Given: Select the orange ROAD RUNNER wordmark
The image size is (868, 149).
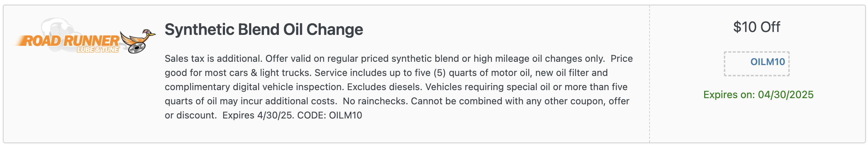Looking at the screenshot, I should click(x=68, y=41).
